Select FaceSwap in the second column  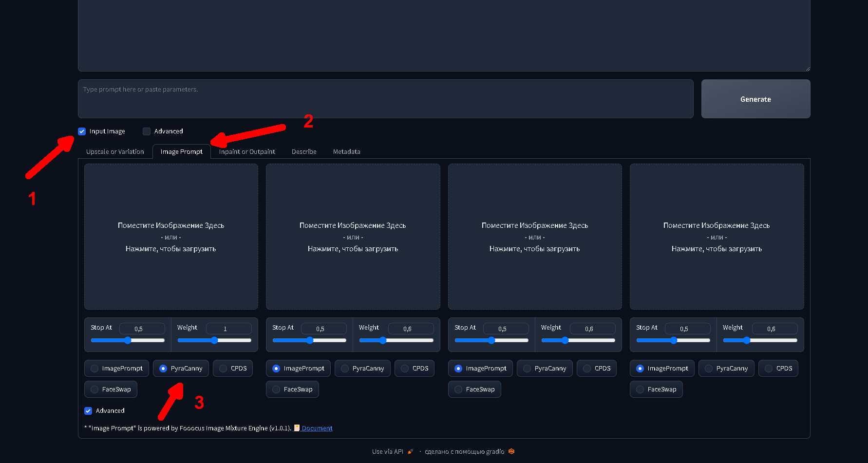[277, 389]
